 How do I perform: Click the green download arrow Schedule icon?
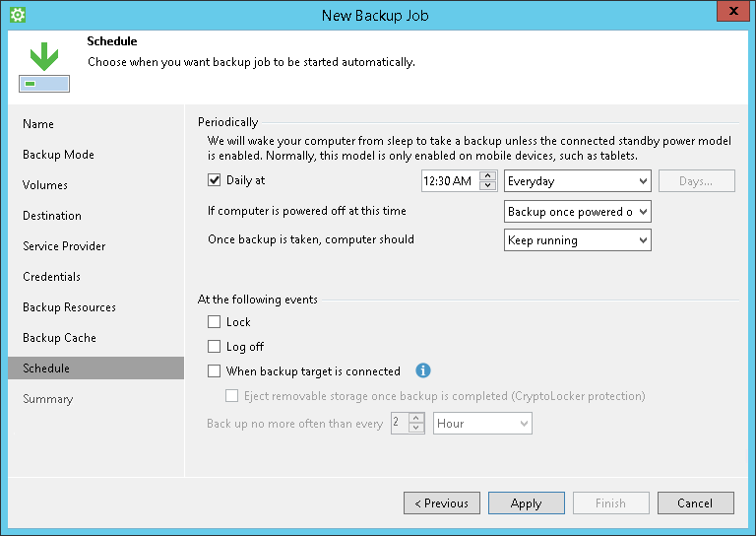point(44,67)
